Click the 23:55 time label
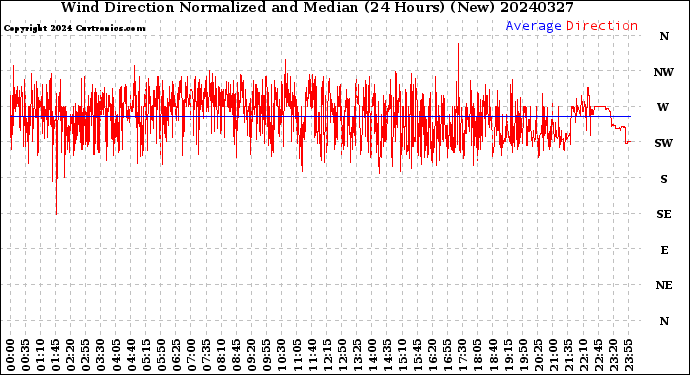Screen dimensions: 690x375 628,355
